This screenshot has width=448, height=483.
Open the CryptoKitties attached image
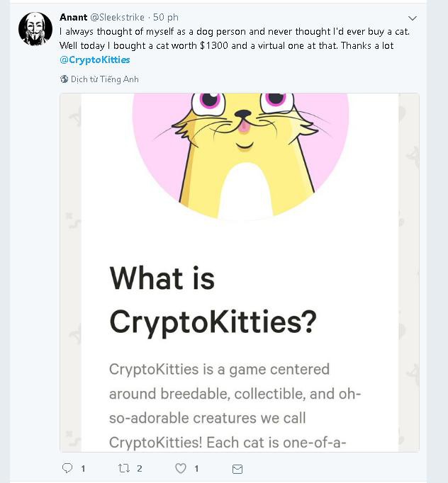click(240, 272)
